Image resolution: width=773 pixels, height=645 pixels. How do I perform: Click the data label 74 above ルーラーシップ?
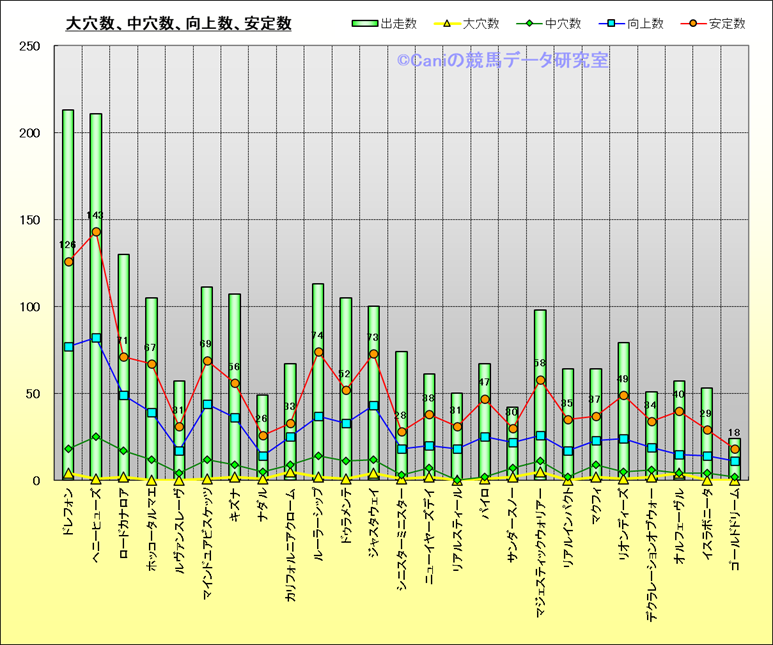pyautogui.click(x=318, y=336)
